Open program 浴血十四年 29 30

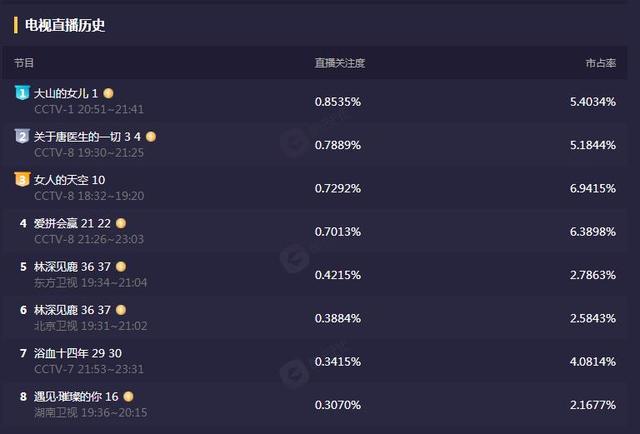78,353
